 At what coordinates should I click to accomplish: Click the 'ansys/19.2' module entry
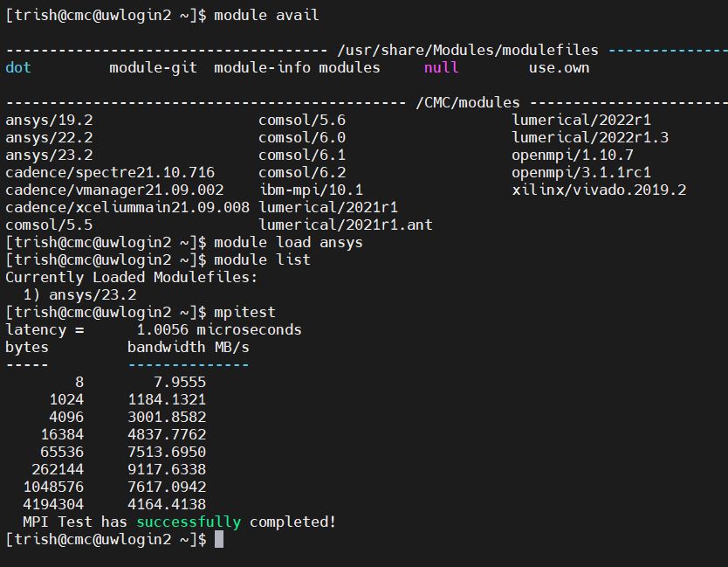(49, 120)
